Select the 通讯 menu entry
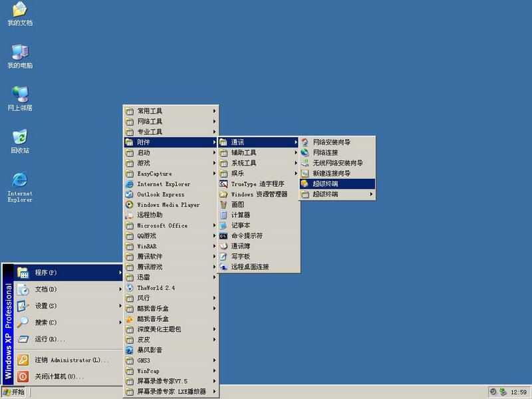This screenshot has height=399, width=532. (259, 142)
